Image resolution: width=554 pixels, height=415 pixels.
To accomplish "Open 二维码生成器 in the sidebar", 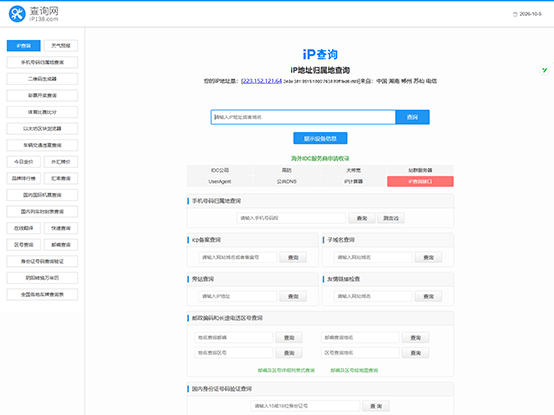I will click(x=42, y=79).
